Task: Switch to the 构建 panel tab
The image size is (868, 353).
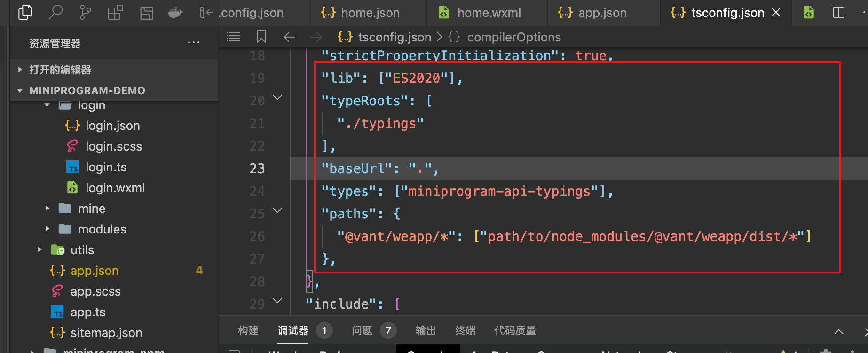Action: coord(248,331)
